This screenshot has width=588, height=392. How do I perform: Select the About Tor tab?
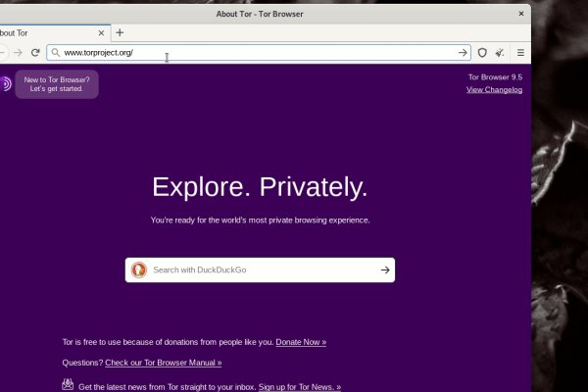pyautogui.click(x=39, y=32)
